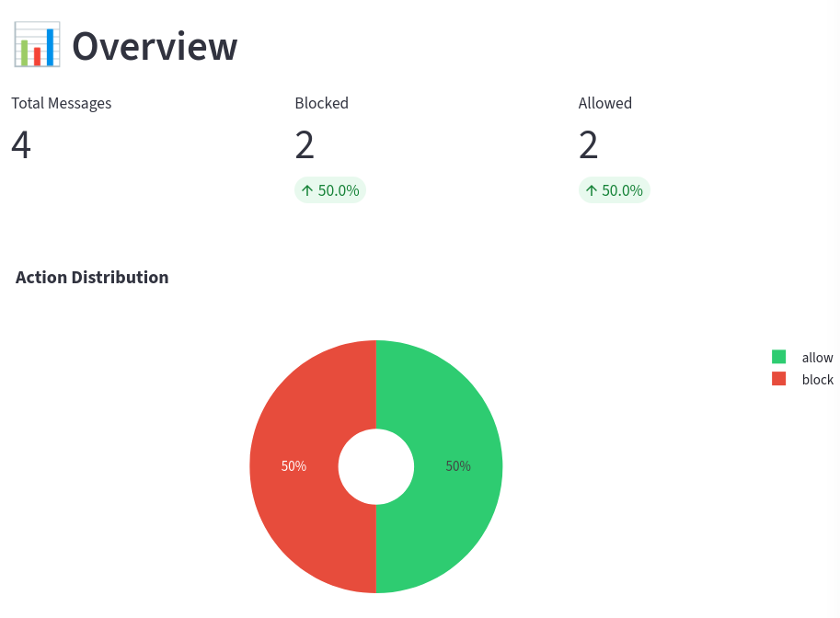Screen dimensions: 840x618
Task: Click the Blocked 50.0% trend badge
Action: (x=329, y=189)
